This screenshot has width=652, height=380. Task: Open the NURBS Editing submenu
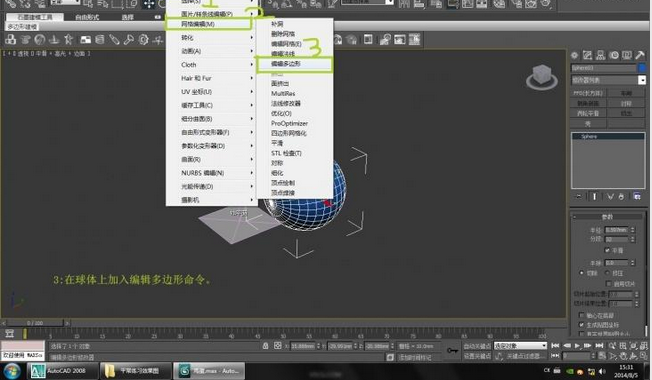click(211, 173)
